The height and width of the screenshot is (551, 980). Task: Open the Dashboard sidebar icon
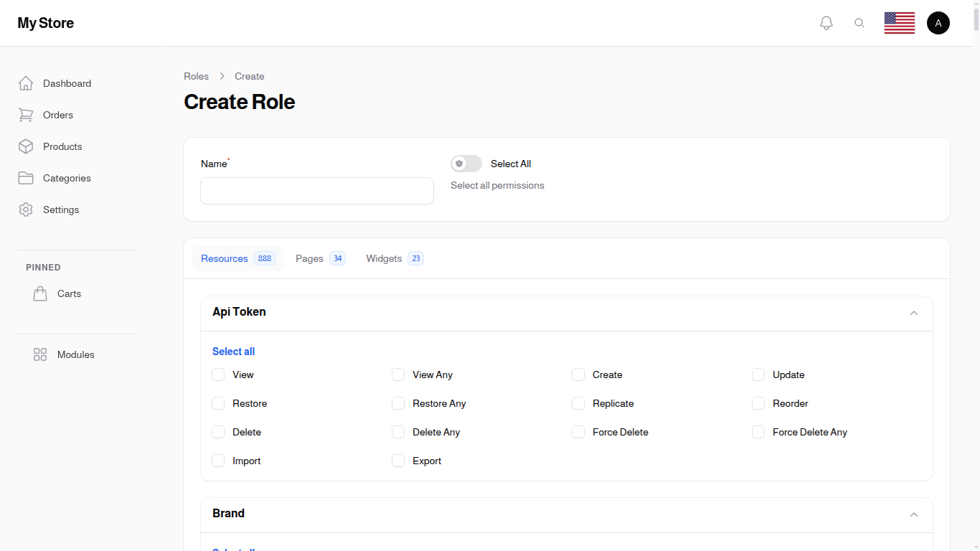click(x=26, y=83)
